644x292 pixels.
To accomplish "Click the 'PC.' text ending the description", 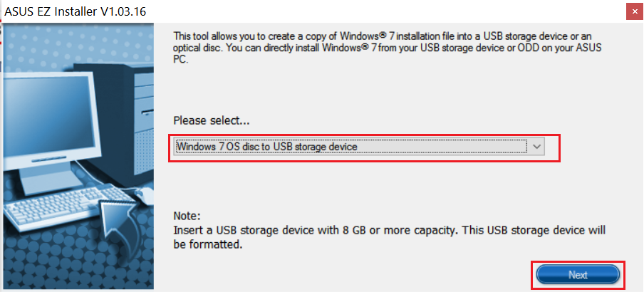I will [x=180, y=60].
